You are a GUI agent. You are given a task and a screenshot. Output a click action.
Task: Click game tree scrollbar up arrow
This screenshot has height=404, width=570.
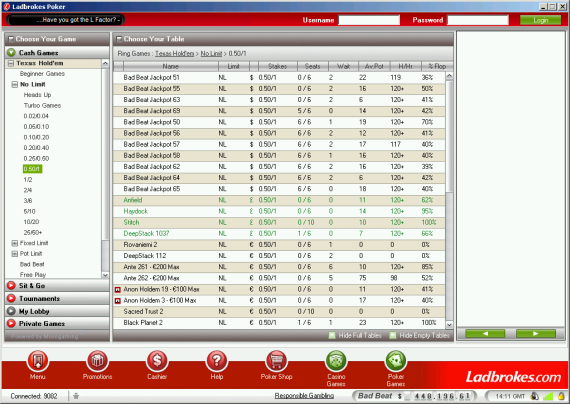(105, 63)
